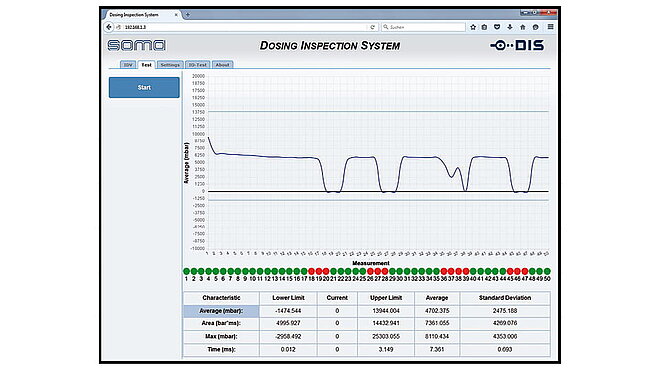Select the Max (mbar): characteristic row

221,337
